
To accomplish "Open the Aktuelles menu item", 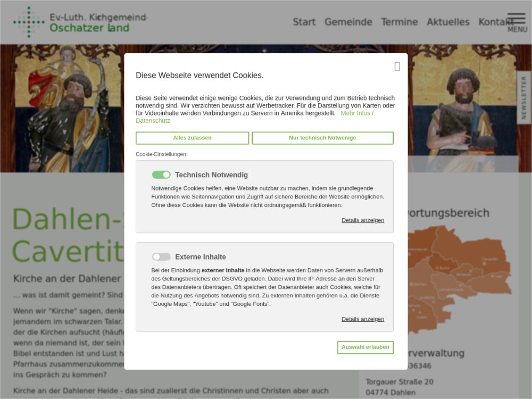I will point(448,22).
